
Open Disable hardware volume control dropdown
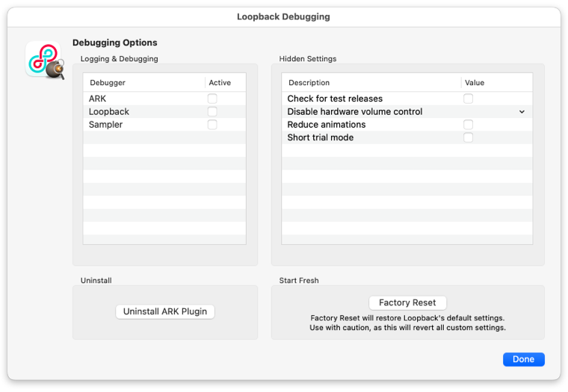coord(522,111)
